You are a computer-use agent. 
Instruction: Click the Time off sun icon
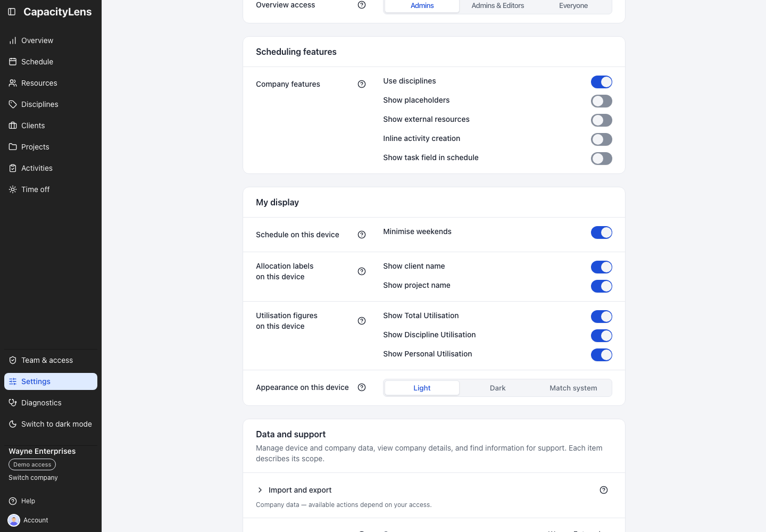(x=13, y=189)
